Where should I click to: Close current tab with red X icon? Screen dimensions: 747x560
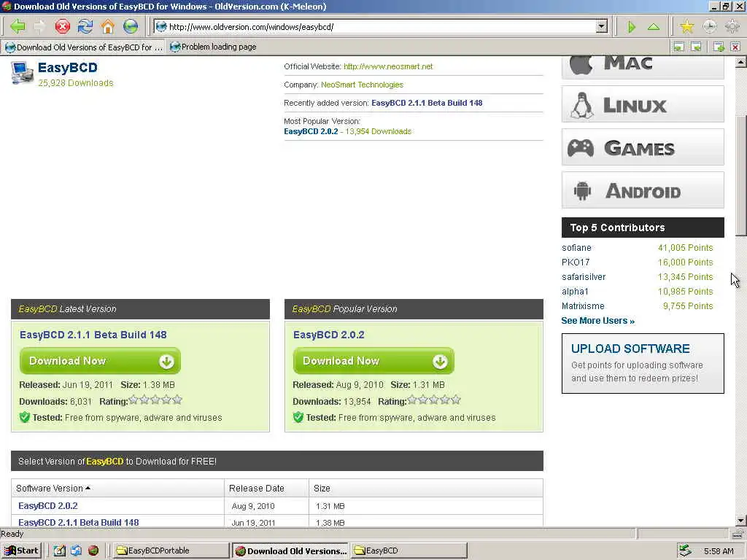(x=735, y=47)
